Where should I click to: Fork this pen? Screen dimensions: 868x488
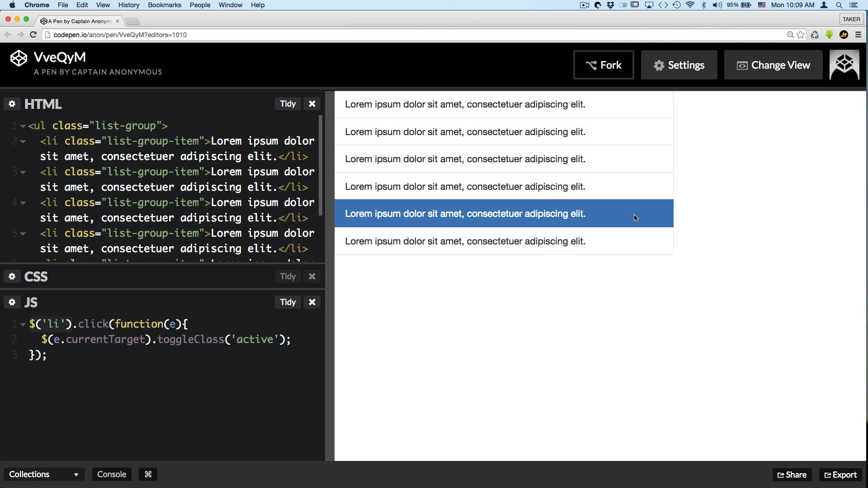(604, 65)
